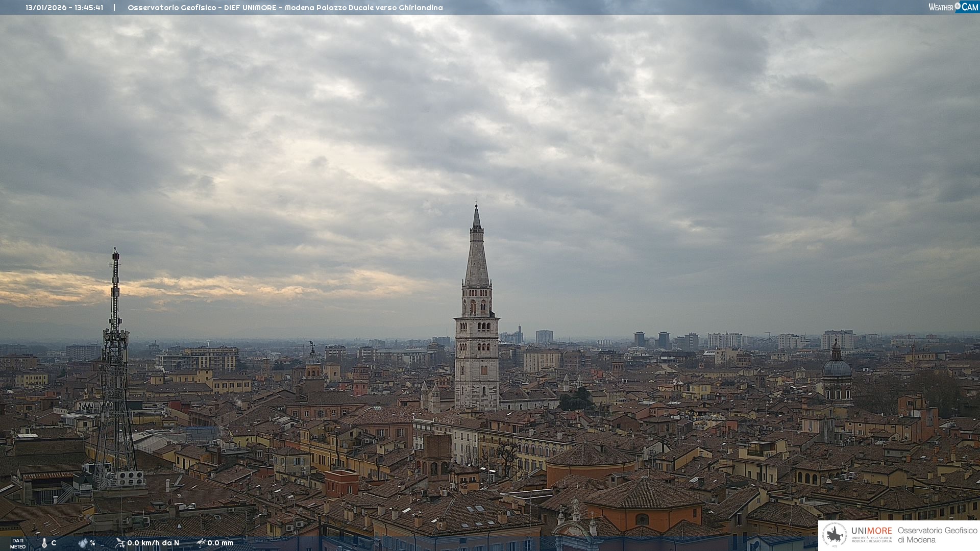
Task: Click the UNIMORE university name text
Action: tap(871, 531)
